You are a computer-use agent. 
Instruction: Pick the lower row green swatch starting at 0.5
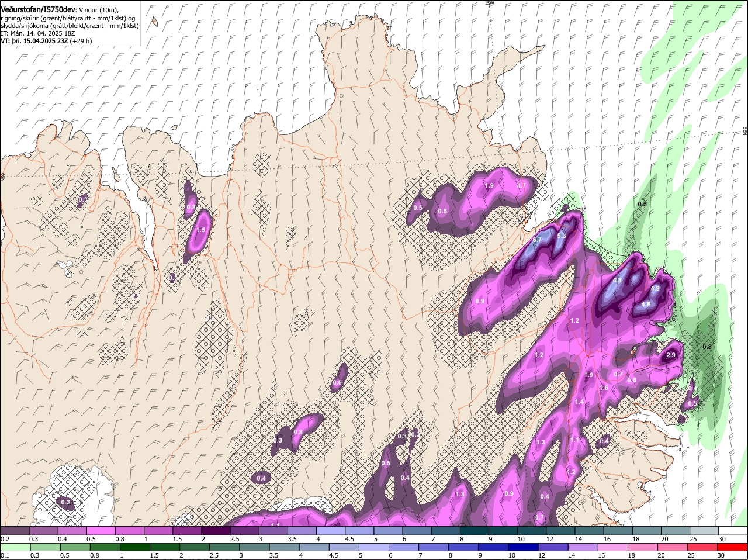click(75, 547)
